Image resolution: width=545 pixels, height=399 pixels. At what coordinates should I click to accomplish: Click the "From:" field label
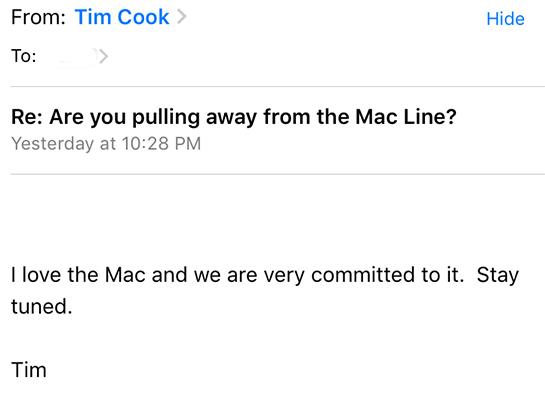pos(38,17)
